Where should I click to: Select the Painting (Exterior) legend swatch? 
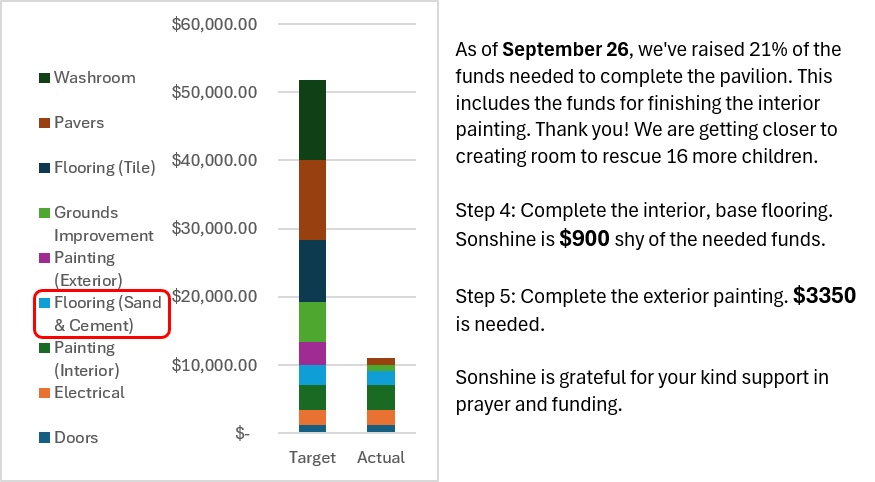pyautogui.click(x=45, y=258)
